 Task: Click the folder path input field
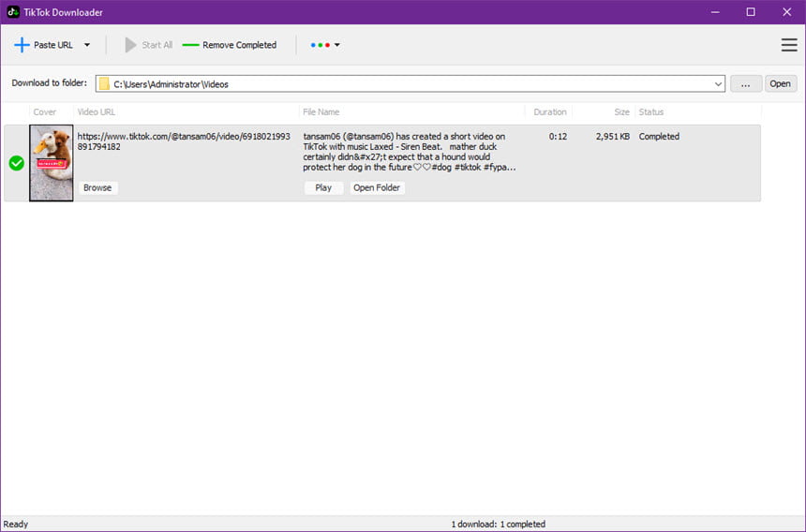pos(410,84)
